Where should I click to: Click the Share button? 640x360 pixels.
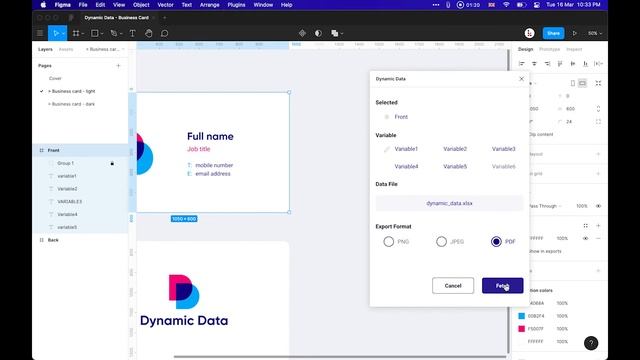[x=553, y=33]
